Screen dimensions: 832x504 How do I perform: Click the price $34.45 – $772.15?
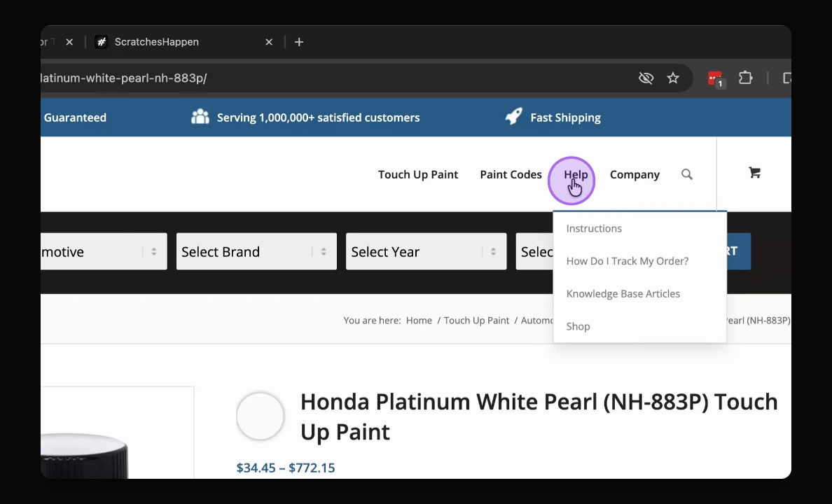coord(286,468)
